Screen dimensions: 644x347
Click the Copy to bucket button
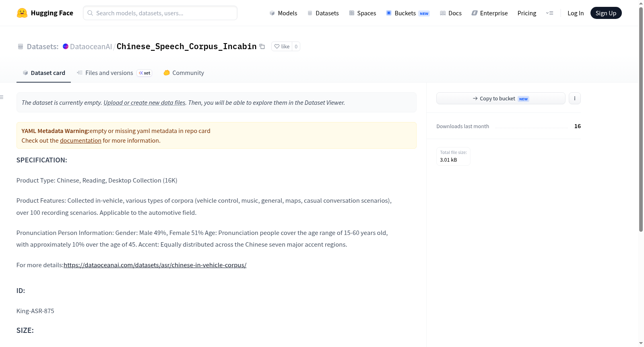coord(501,98)
